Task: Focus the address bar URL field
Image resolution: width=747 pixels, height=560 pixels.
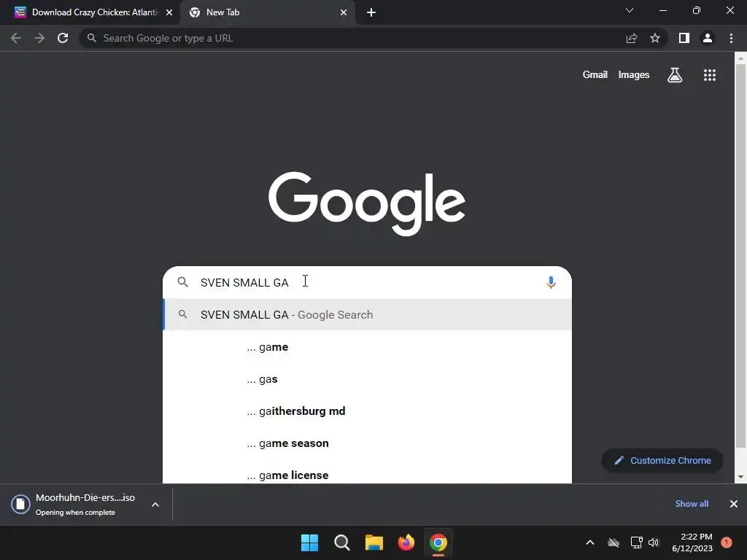Action: [352, 38]
